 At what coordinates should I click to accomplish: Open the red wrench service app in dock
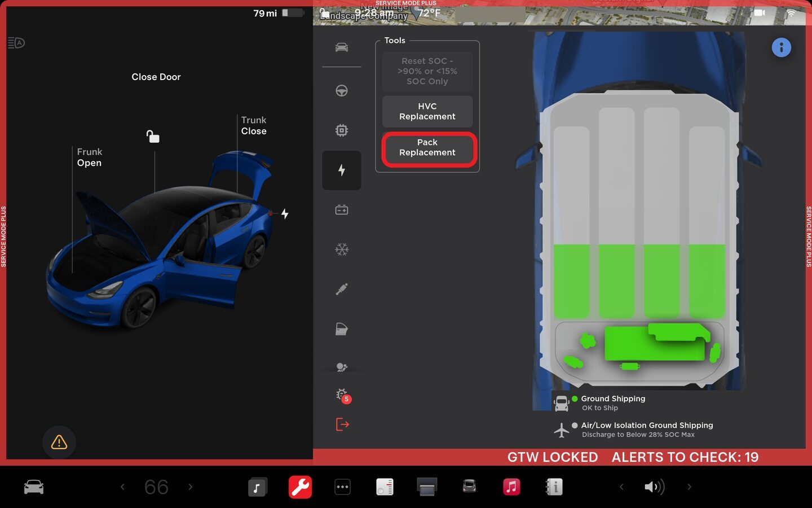(x=300, y=487)
